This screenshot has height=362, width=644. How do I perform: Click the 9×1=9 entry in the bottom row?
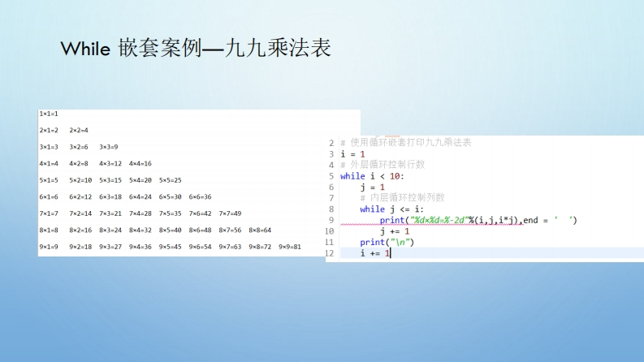click(x=48, y=246)
